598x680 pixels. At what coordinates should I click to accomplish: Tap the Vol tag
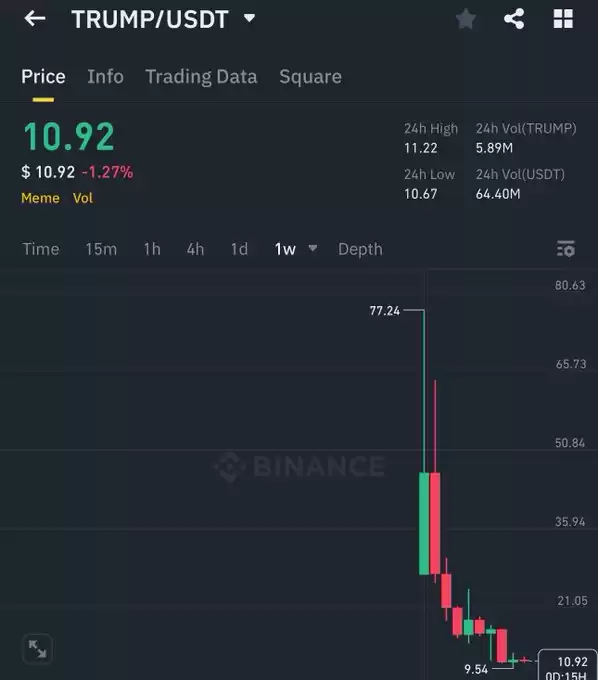tap(83, 198)
